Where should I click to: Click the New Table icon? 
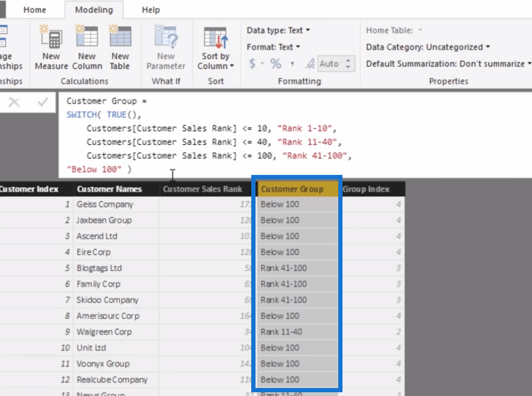tap(120, 36)
